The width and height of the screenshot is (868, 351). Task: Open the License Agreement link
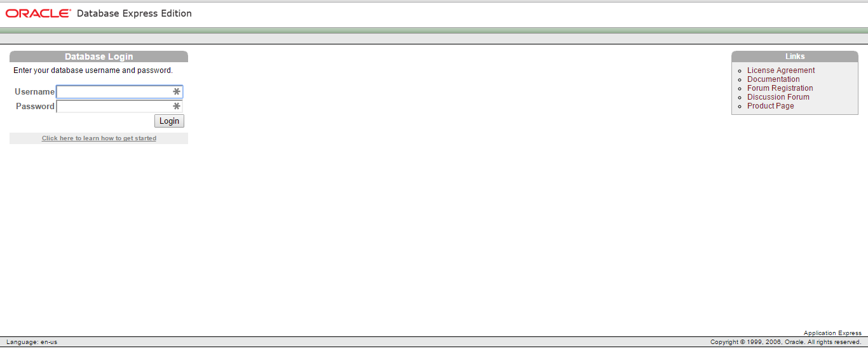coord(781,70)
